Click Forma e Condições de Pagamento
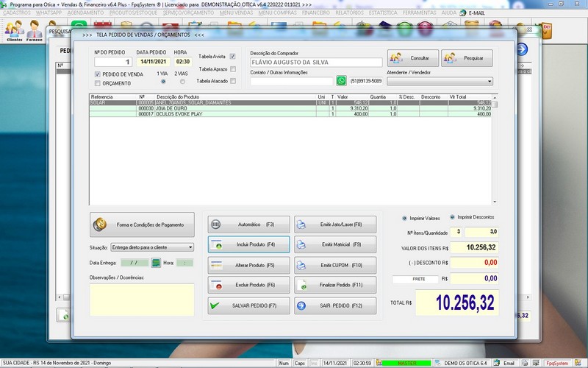The width and height of the screenshot is (588, 368). (x=141, y=224)
